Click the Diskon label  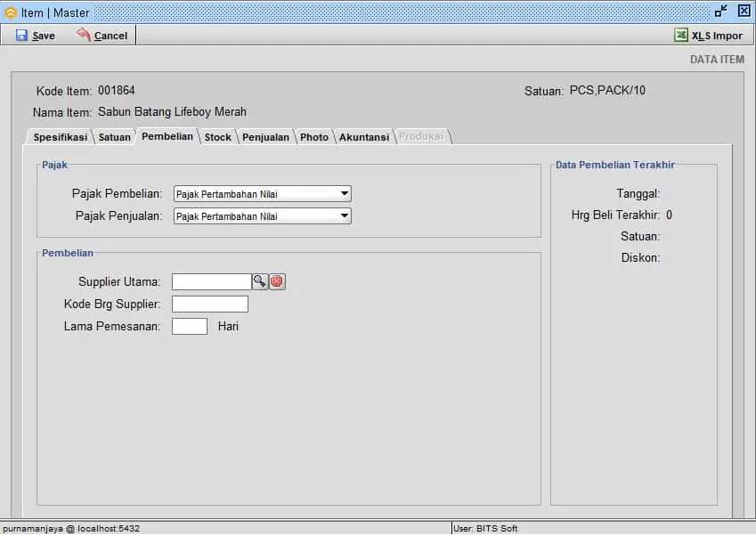pyautogui.click(x=641, y=258)
